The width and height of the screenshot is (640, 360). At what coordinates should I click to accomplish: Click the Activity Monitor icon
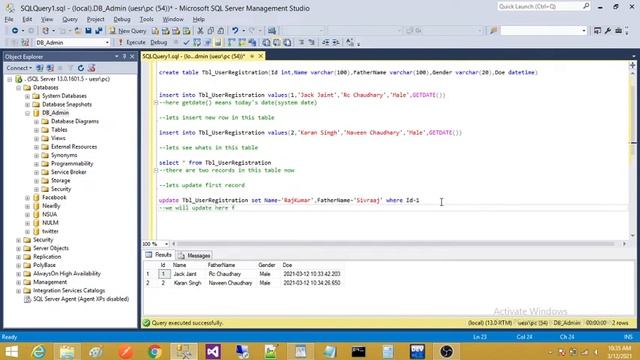pyautogui.click(x=272, y=31)
